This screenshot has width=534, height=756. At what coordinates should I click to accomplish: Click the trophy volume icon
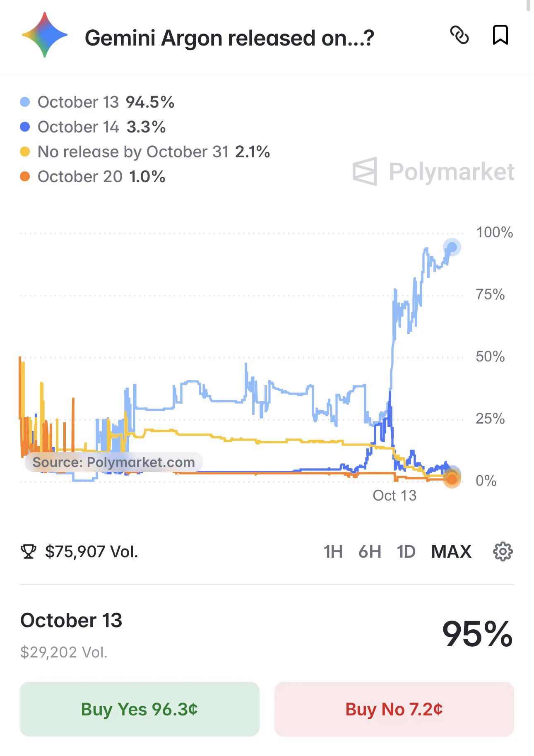(x=28, y=551)
